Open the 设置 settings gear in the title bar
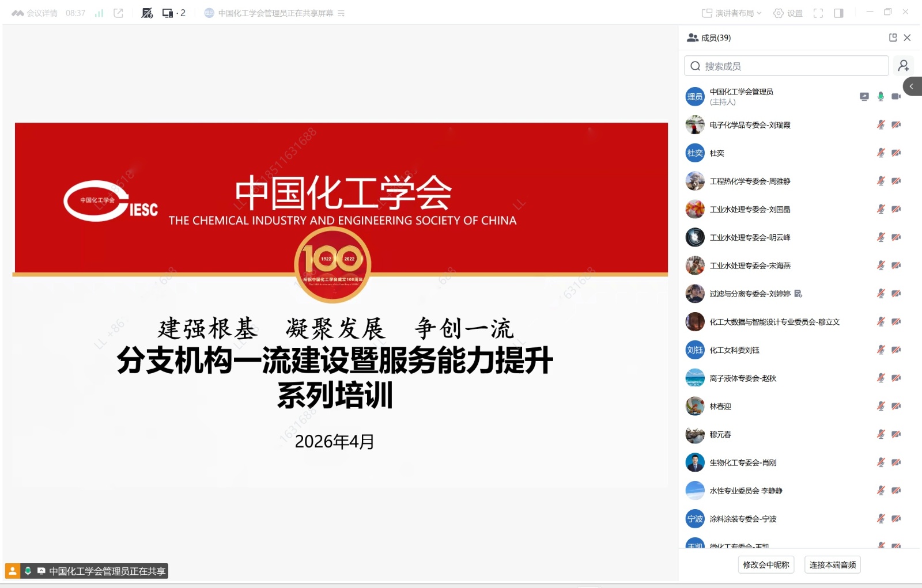Screen dimensions: 922x588 (788, 12)
